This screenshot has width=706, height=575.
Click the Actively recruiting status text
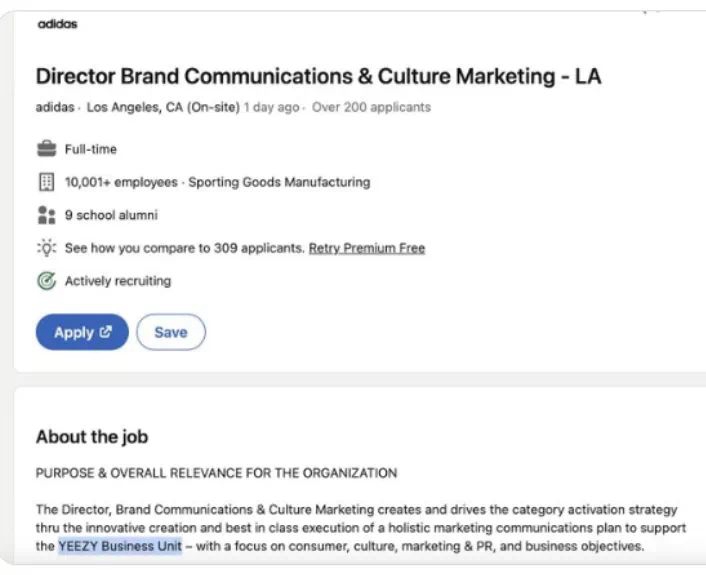(x=118, y=281)
